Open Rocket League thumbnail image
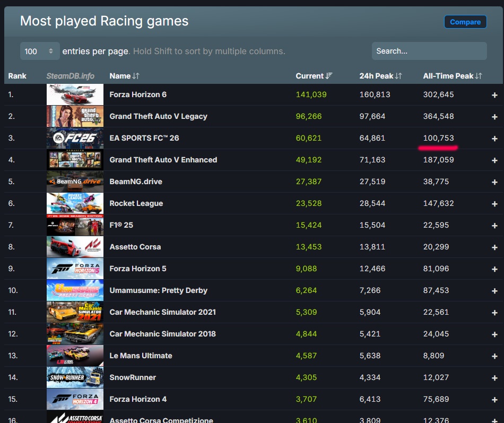Screen dimensions: 504x423 point(75,203)
